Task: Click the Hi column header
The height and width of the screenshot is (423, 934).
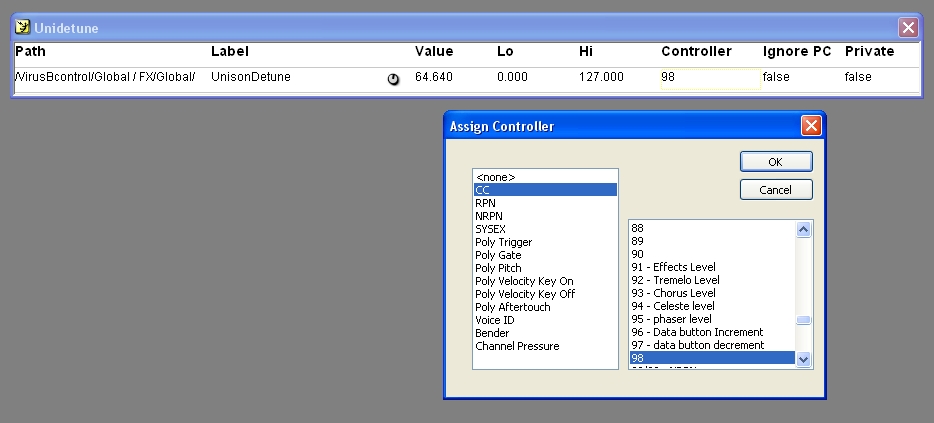Action: tap(586, 51)
